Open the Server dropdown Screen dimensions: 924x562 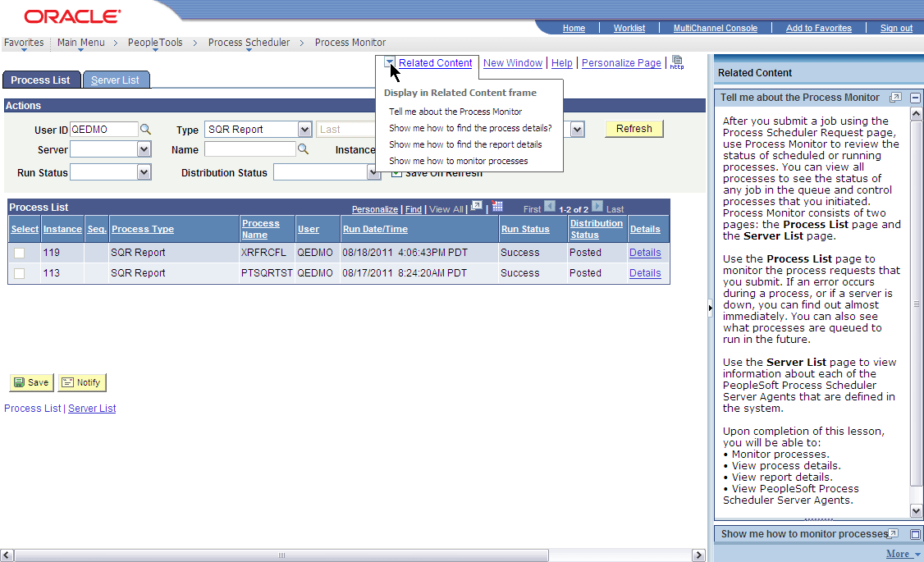143,149
